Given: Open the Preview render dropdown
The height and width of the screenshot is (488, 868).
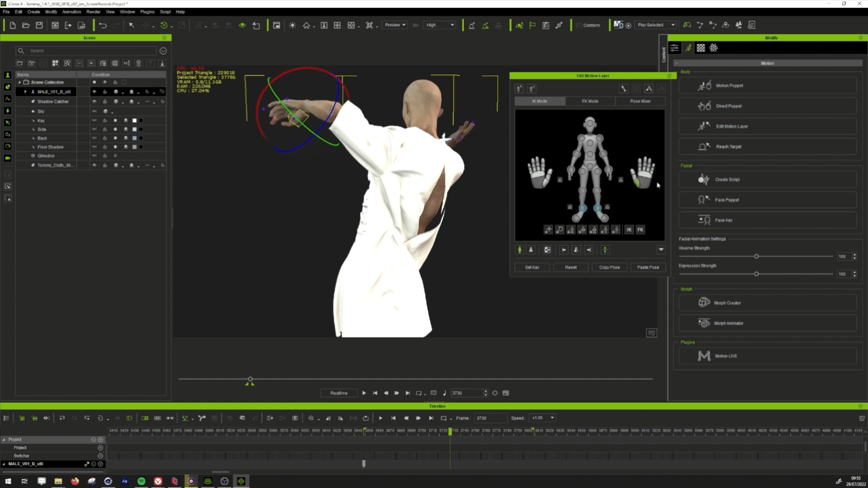Looking at the screenshot, I should [394, 25].
